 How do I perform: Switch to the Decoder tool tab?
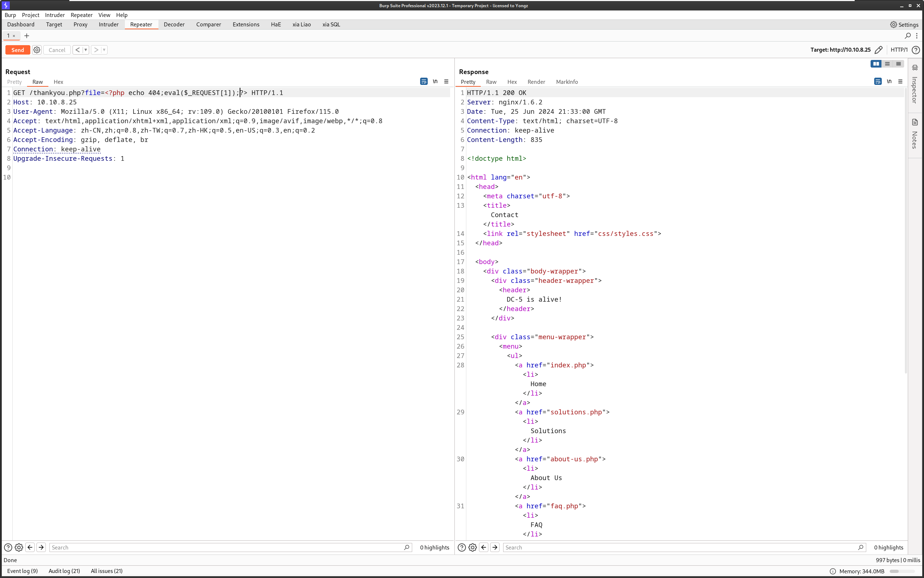[174, 25]
